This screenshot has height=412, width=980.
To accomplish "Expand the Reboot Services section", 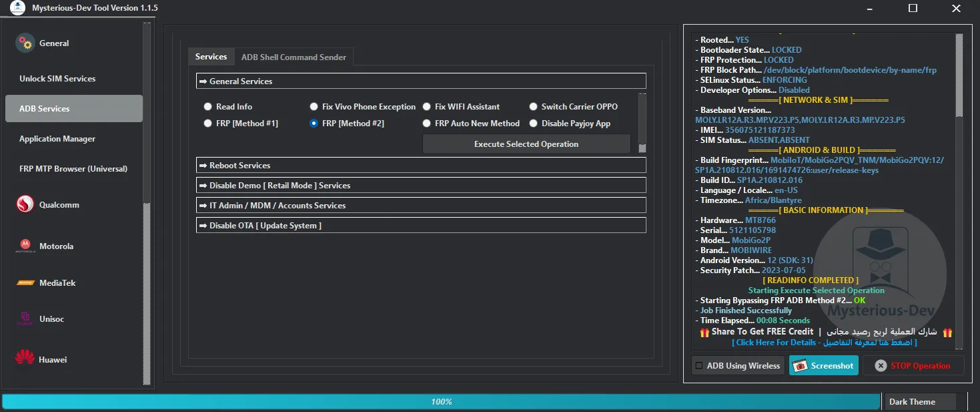I will coord(421,166).
